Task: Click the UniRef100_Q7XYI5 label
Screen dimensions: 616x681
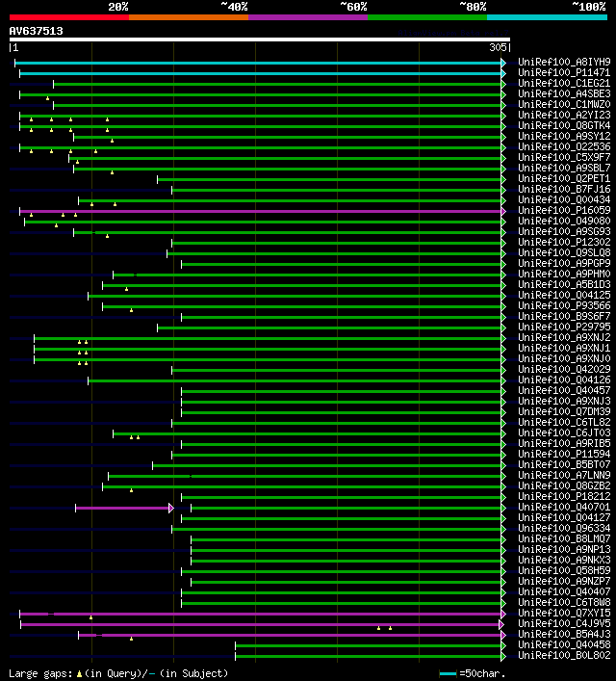Action: [x=564, y=613]
